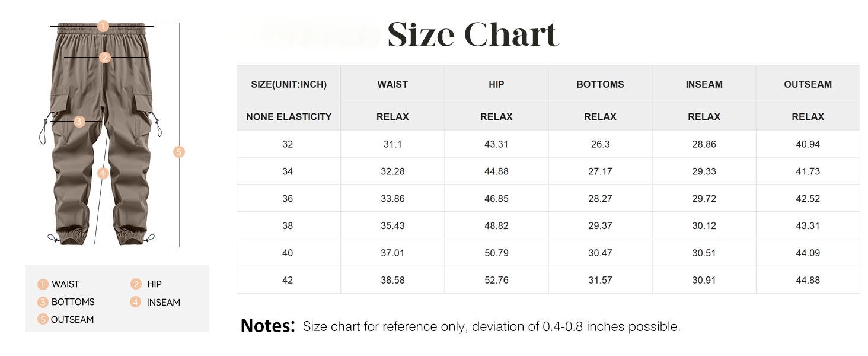This screenshot has height=356, width=868.
Task: Click the Notes label below the table
Action: point(267,326)
